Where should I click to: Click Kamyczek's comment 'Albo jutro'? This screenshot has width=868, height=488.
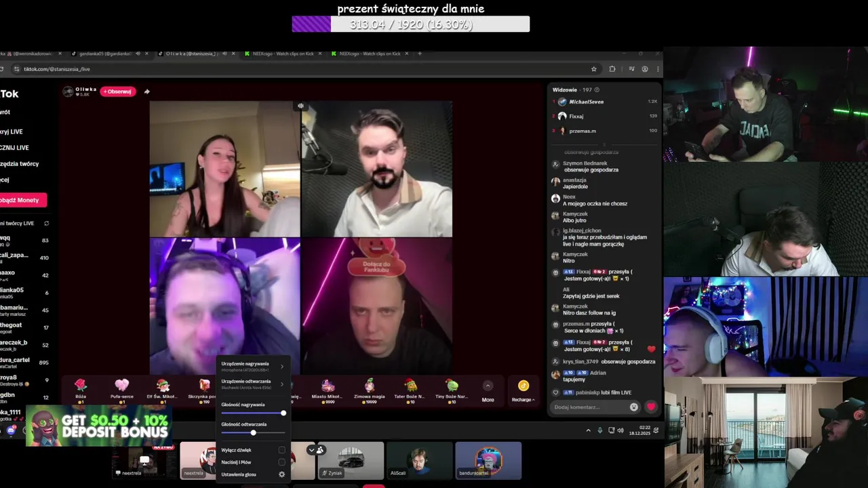[574, 220]
